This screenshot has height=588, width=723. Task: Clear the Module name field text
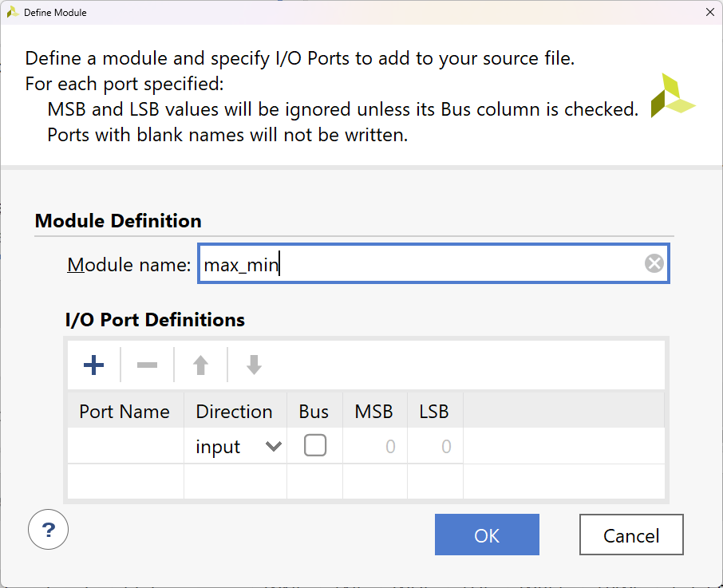[x=654, y=264]
